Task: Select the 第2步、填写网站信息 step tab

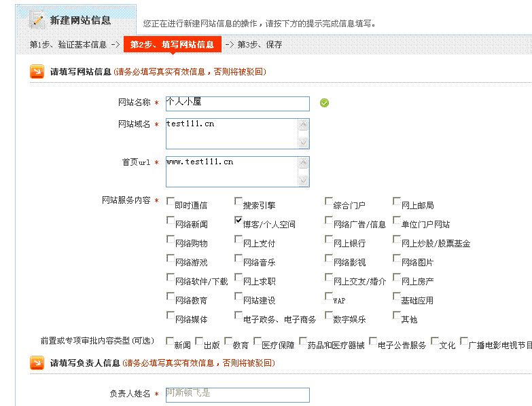Action: coord(172,45)
